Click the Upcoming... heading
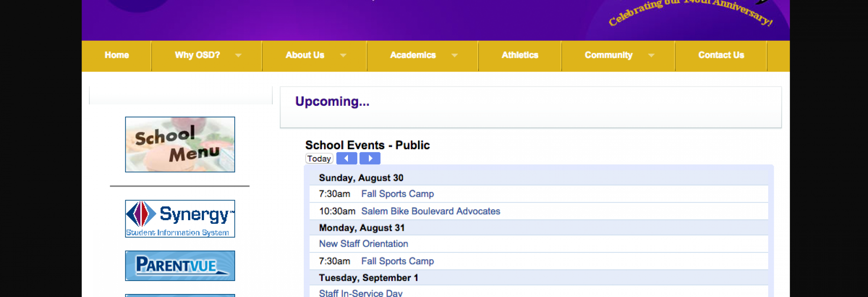The height and width of the screenshot is (297, 868). pos(332,101)
